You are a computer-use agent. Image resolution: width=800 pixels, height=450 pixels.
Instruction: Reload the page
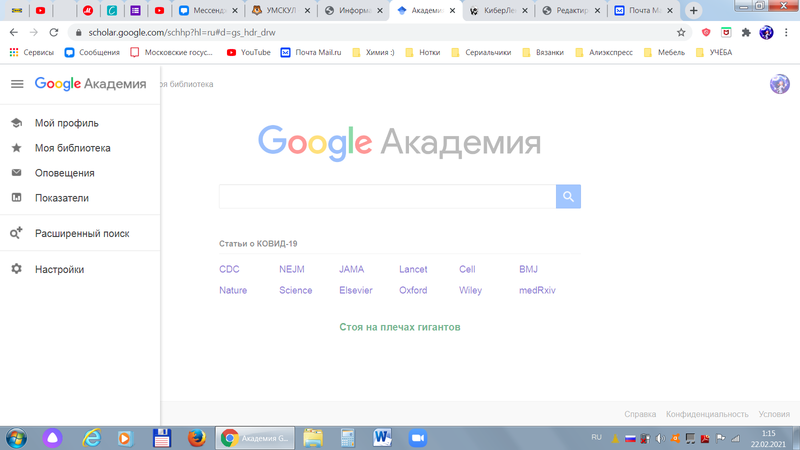click(54, 32)
